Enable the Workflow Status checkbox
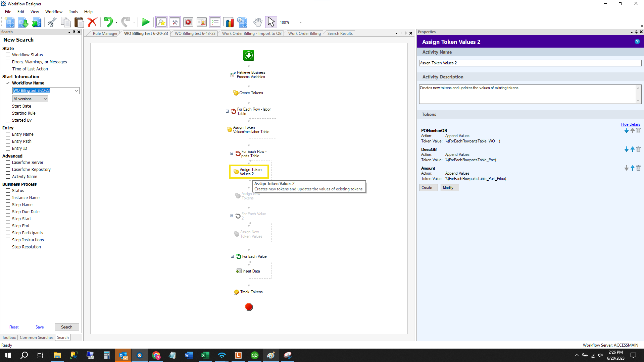This screenshot has height=362, width=644. click(x=8, y=55)
